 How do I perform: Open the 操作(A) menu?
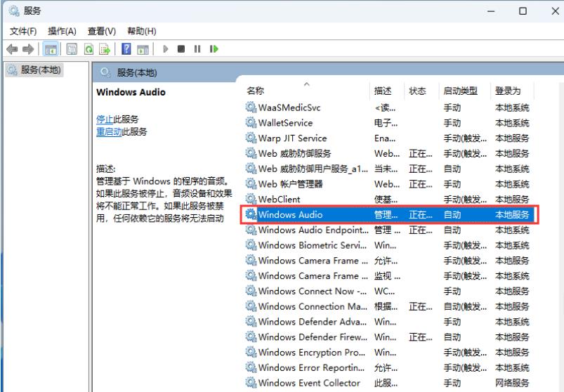click(62, 32)
